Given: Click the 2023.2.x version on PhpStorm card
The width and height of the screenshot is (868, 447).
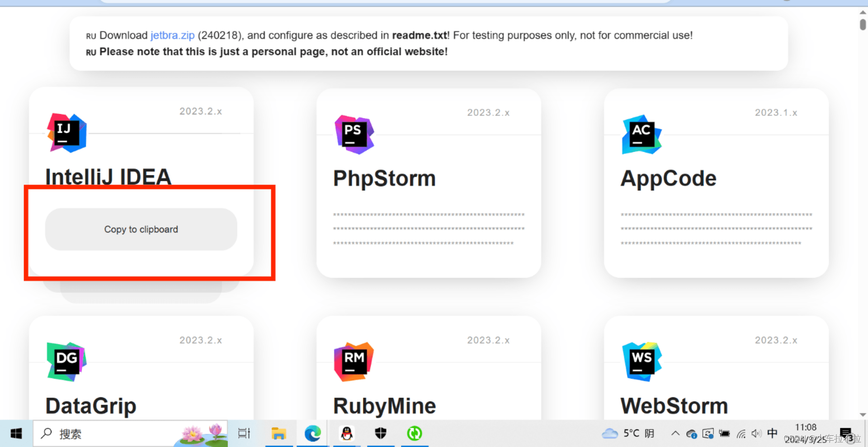Looking at the screenshot, I should 488,113.
